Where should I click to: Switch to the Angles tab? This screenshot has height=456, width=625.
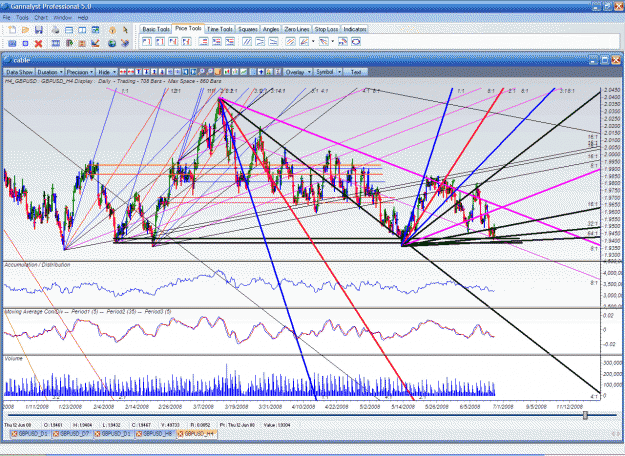pyautogui.click(x=271, y=29)
